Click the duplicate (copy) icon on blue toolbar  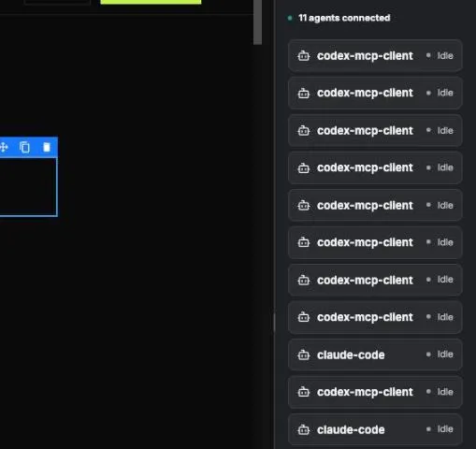pos(24,147)
